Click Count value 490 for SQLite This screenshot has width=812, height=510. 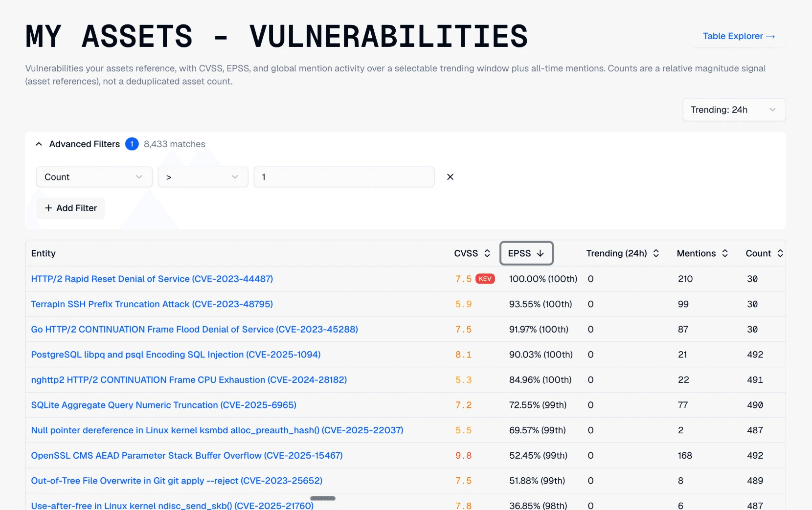[755, 405]
